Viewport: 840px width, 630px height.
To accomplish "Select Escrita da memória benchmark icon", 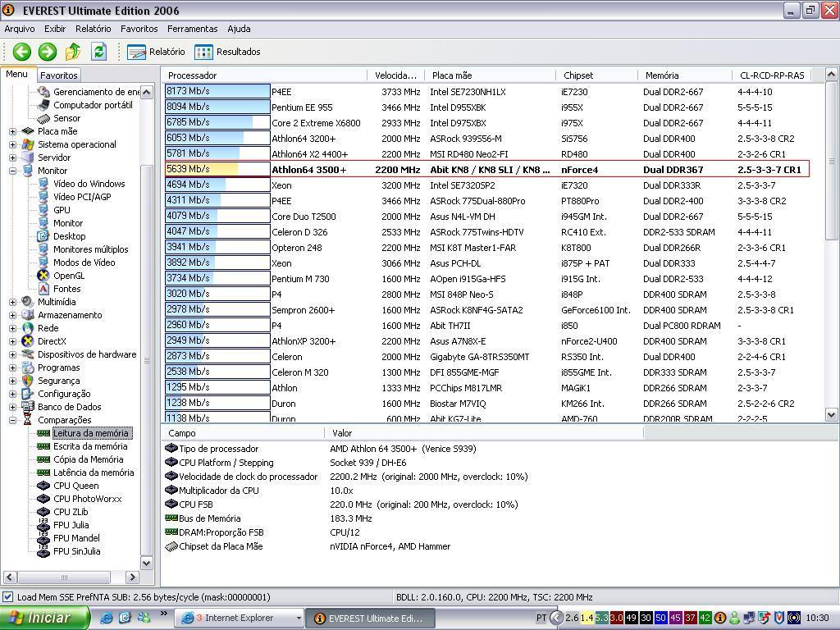I will [43, 446].
